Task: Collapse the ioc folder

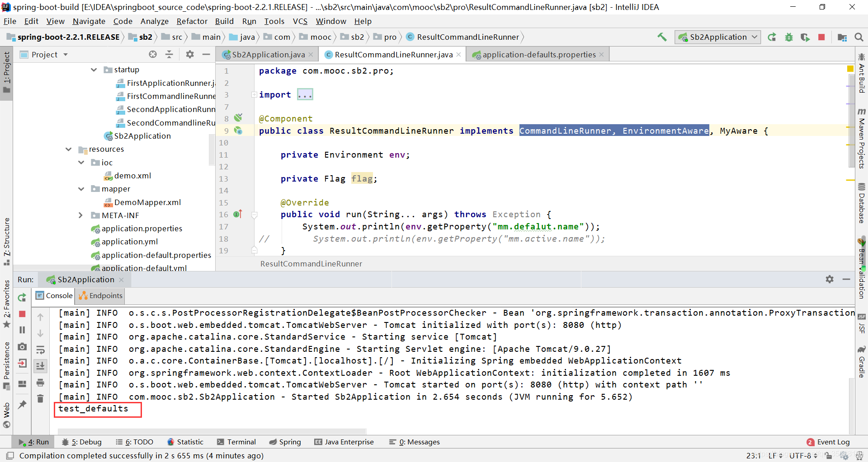Action: [x=81, y=162]
